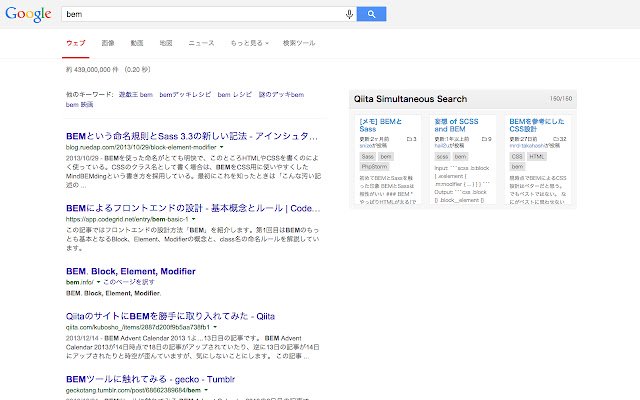Image resolution: width=640 pixels, height=400 pixels.
Task: Click the CSS tag on third Qiita card
Action: coord(517,157)
